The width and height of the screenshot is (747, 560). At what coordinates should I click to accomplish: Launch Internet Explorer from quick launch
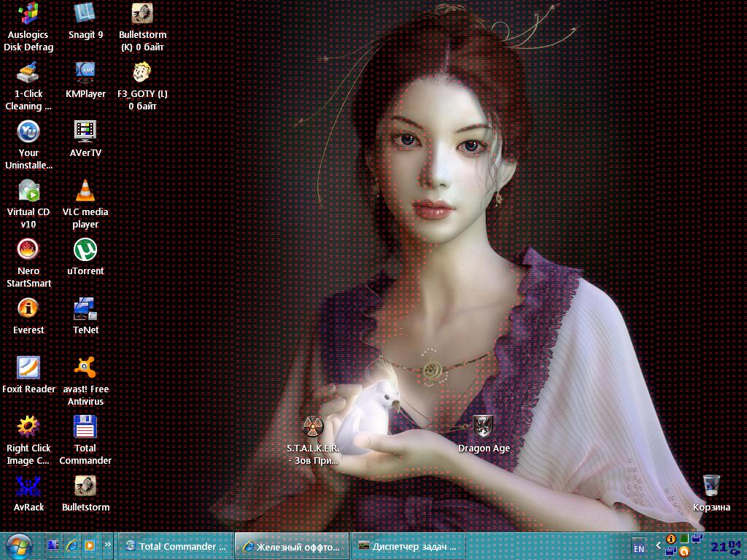(71, 545)
